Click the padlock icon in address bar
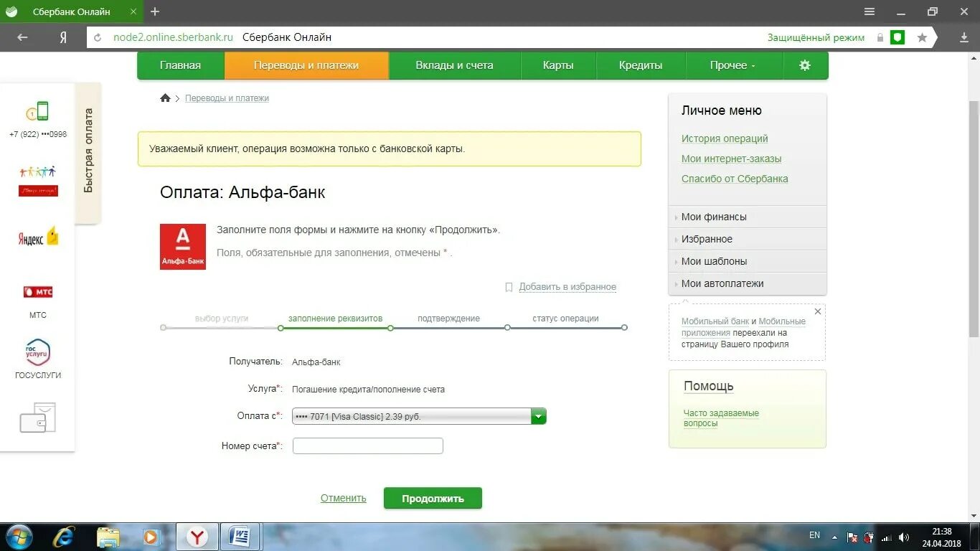 (x=880, y=37)
